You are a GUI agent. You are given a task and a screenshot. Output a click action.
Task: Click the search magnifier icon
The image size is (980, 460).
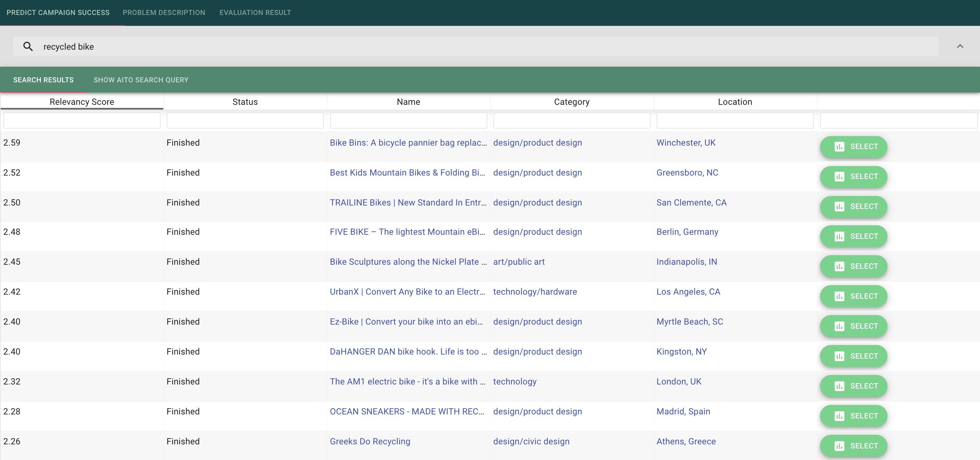(x=28, y=46)
